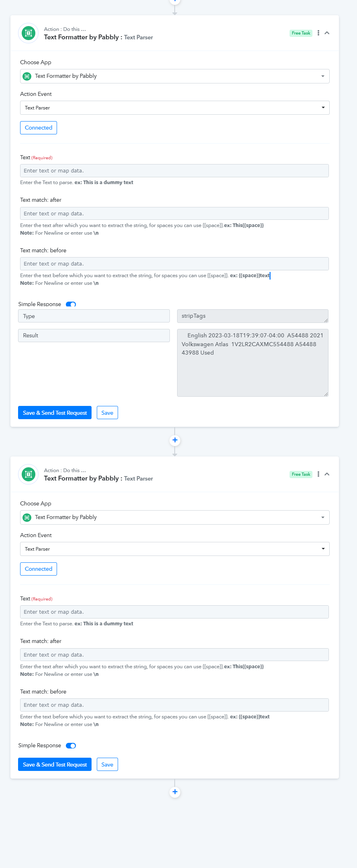Click Text match: after field in first action

(x=174, y=213)
